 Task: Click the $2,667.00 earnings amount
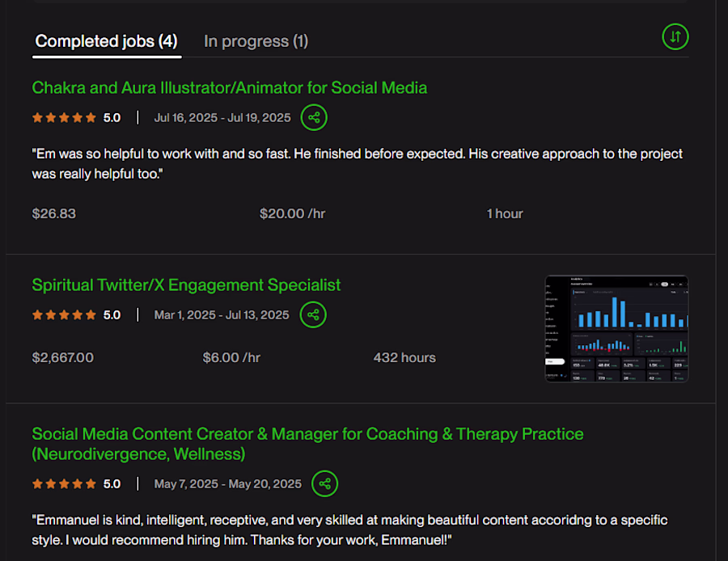(63, 357)
